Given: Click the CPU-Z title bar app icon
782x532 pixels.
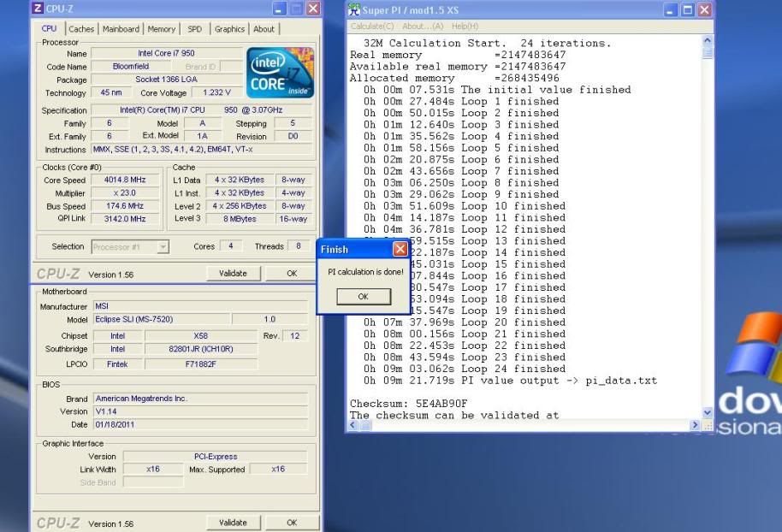Looking at the screenshot, I should 38,9.
